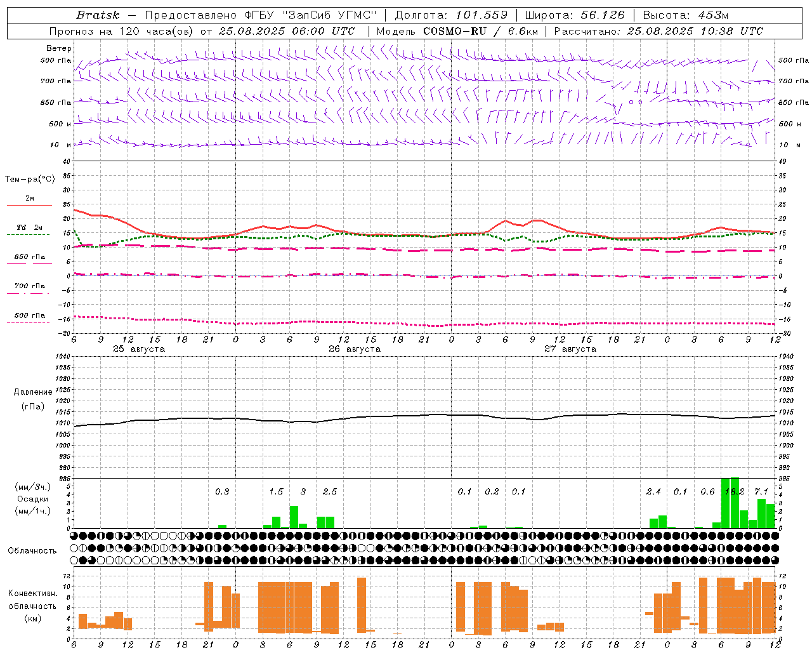Click the "Долгота: 101.559" header field
The width and height of the screenshot is (812, 650).
(451, 15)
